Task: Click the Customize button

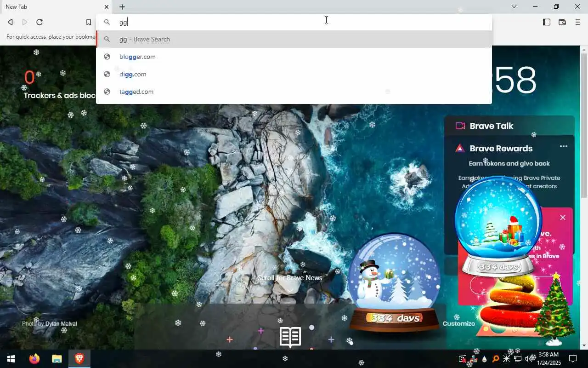Action: pyautogui.click(x=458, y=323)
